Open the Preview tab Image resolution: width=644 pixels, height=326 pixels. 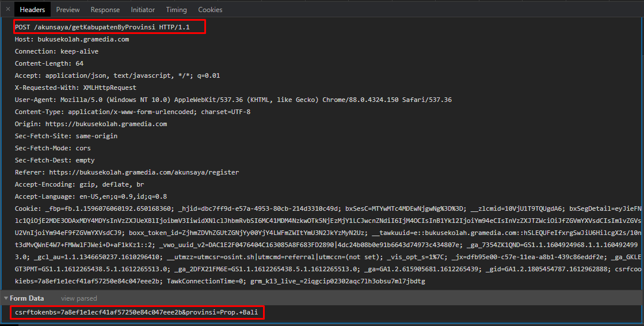(x=68, y=10)
